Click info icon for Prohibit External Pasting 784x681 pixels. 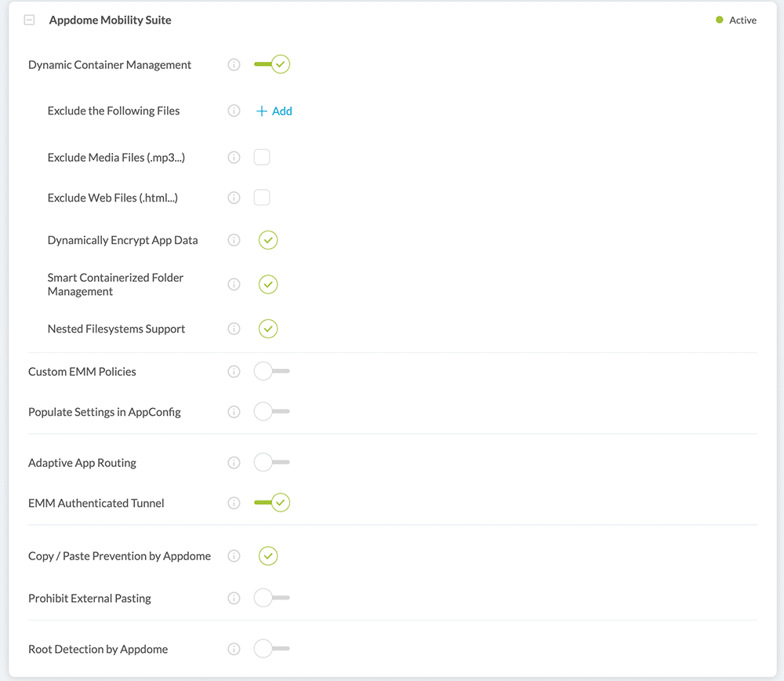(234, 598)
